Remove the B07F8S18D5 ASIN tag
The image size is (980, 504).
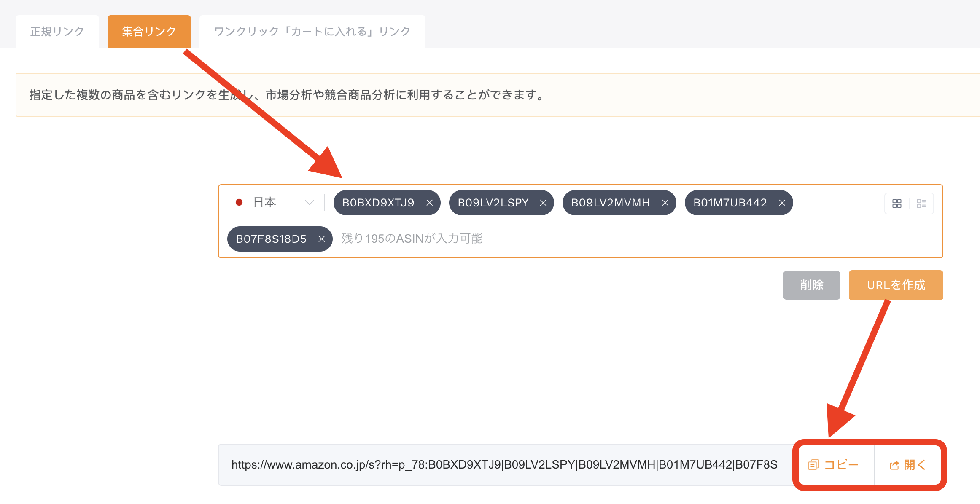321,239
